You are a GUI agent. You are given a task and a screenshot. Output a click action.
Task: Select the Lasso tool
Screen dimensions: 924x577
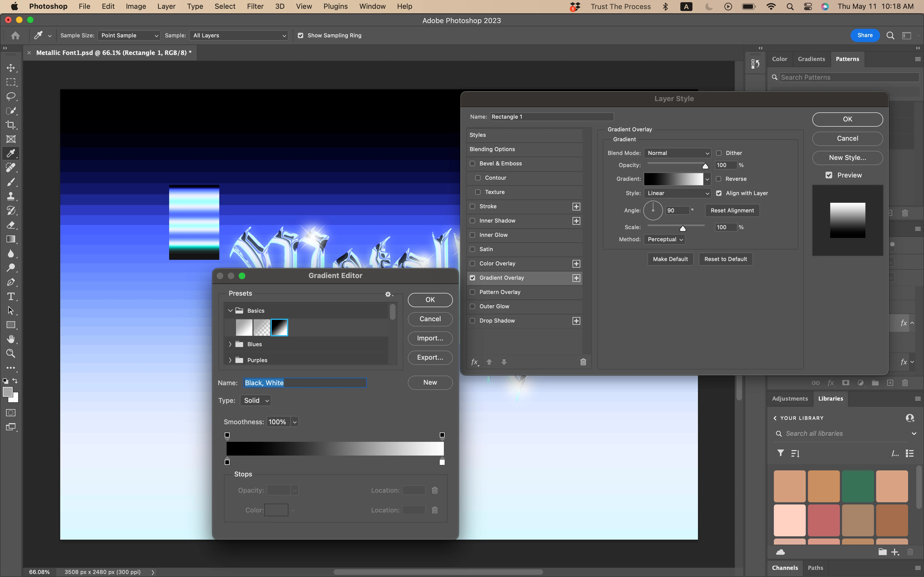pyautogui.click(x=11, y=96)
